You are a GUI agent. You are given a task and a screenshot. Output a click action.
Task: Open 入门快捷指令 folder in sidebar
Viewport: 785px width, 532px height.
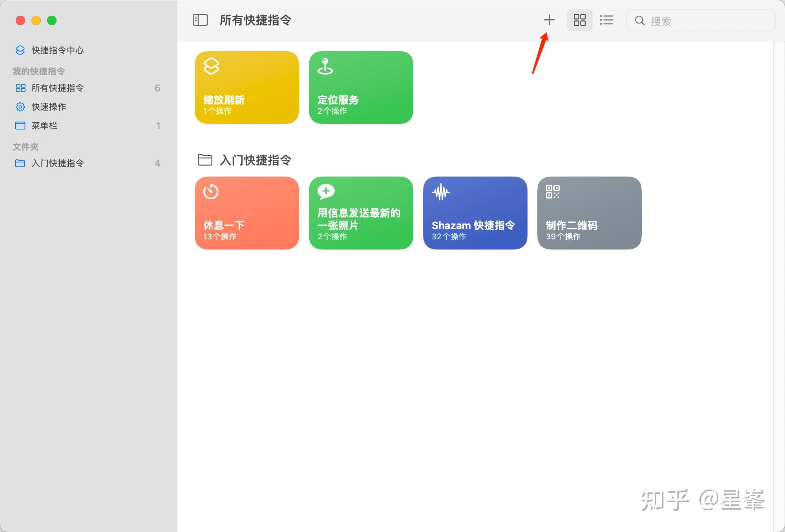pyautogui.click(x=57, y=163)
